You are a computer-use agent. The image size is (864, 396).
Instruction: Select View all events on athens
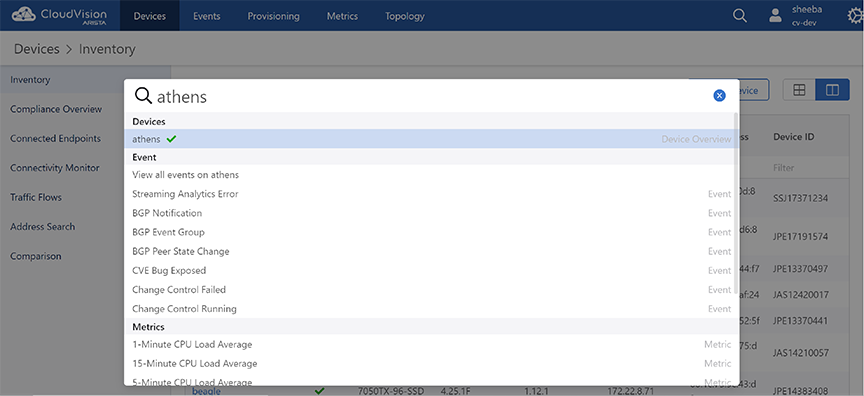[431, 175]
